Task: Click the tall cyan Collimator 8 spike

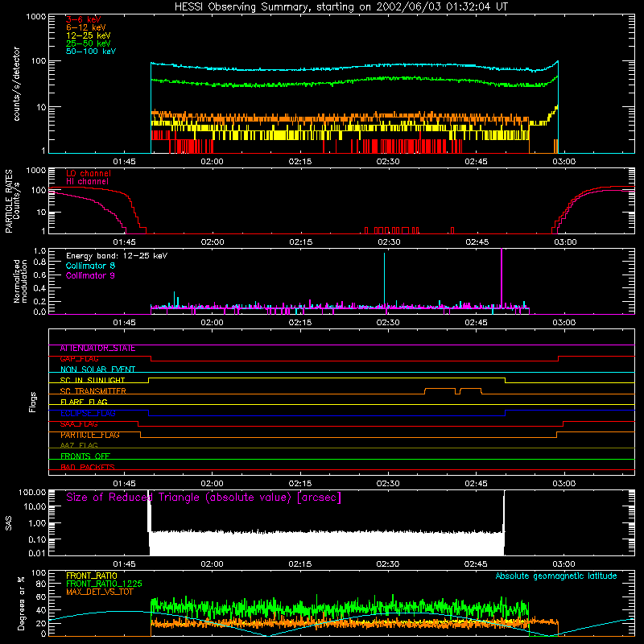Action: 385,279
